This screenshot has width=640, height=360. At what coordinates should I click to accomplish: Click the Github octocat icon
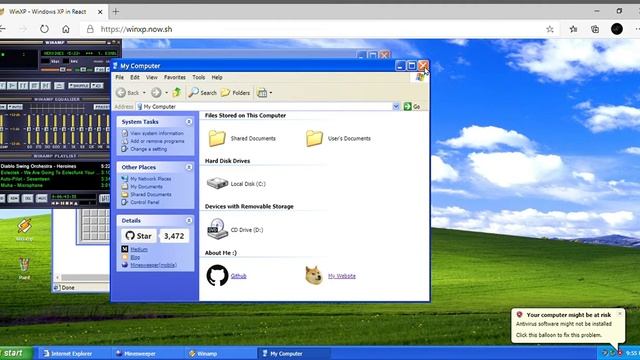click(x=217, y=275)
